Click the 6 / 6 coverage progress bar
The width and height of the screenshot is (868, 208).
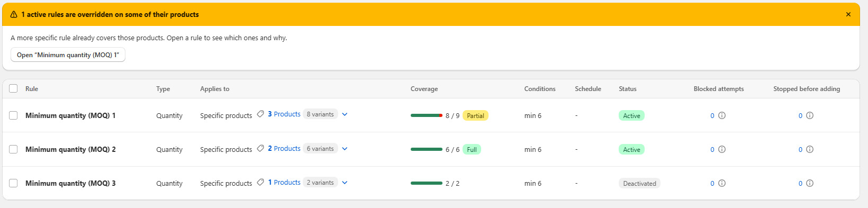pos(427,149)
